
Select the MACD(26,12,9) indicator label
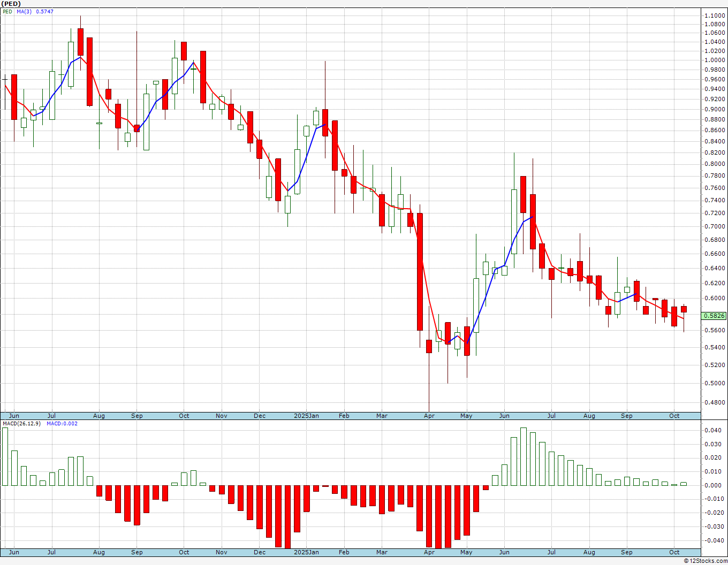click(x=21, y=423)
